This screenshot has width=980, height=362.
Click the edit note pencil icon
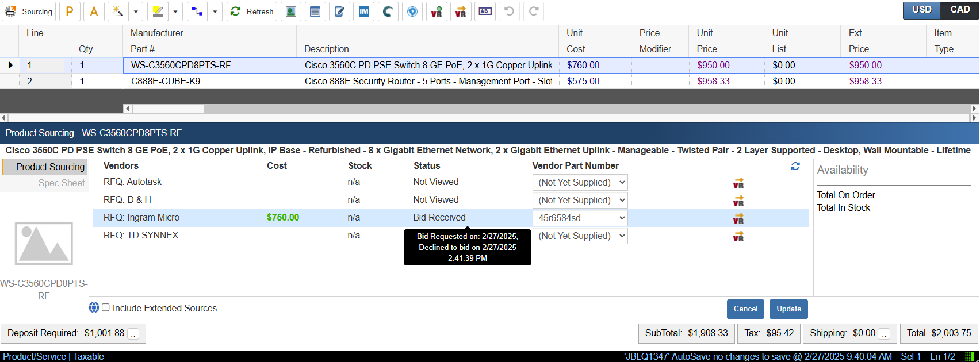(x=339, y=11)
